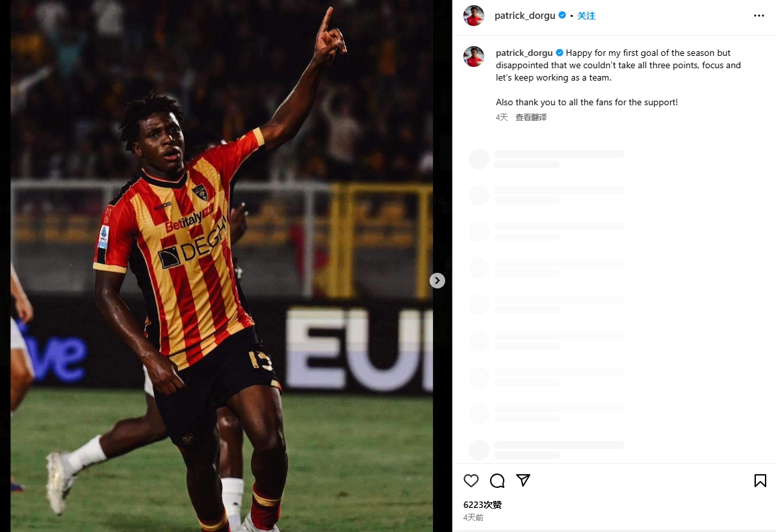This screenshot has height=532, width=776.
Task: Click verified badge in caption
Action: 560,53
